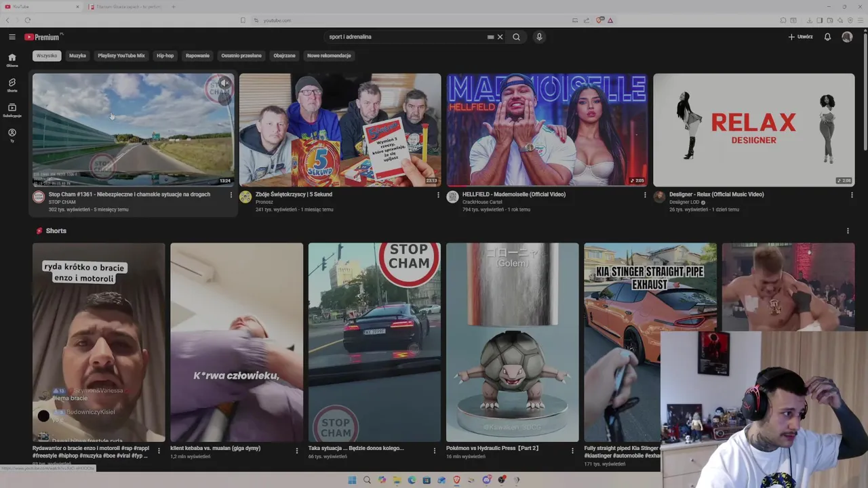This screenshot has height=488, width=868.
Task: Open Shorts in the sidebar
Action: pos(12,85)
